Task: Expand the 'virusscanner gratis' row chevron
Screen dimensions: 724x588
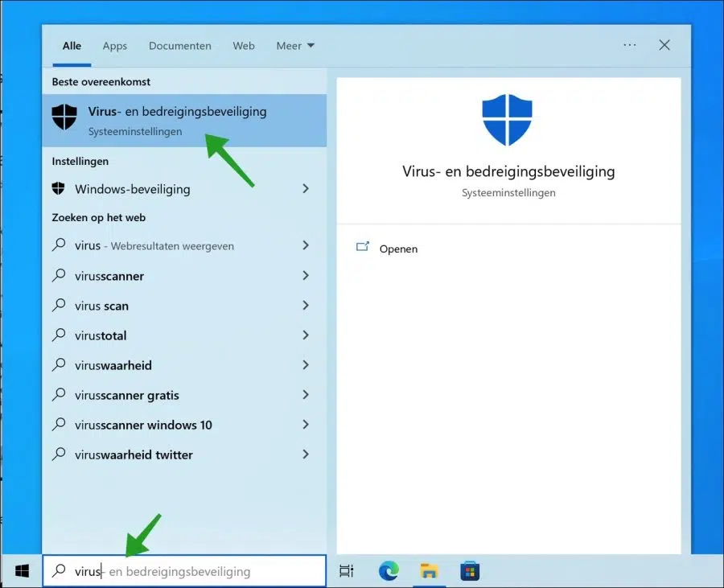Action: (x=305, y=395)
